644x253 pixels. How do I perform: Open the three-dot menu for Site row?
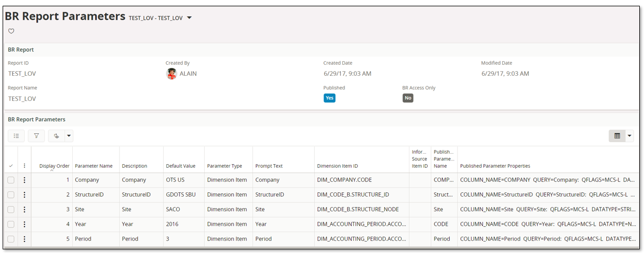coord(24,209)
